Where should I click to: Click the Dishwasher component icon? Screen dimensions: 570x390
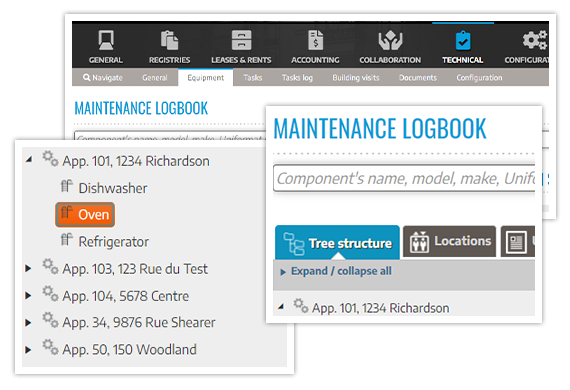click(x=67, y=186)
